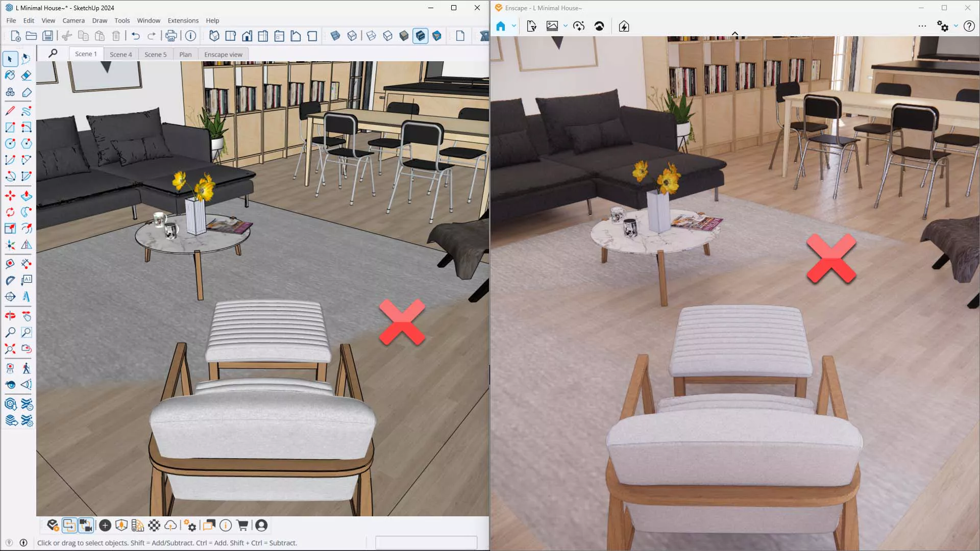This screenshot has height=551, width=980.
Task: Toggle Enscape live updates button
Action: tap(69, 525)
